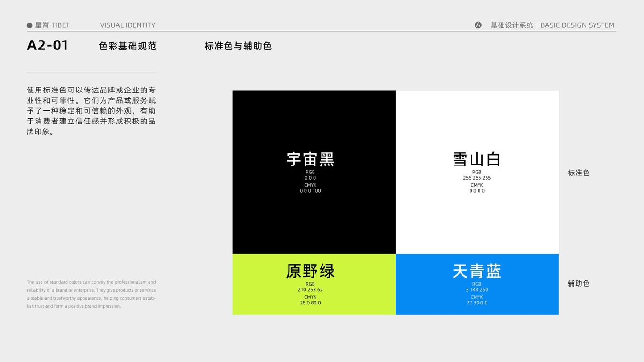Viewport: 644px width, 362px height.
Task: Click the 标准色与辅助色 heading
Action: tap(238, 46)
